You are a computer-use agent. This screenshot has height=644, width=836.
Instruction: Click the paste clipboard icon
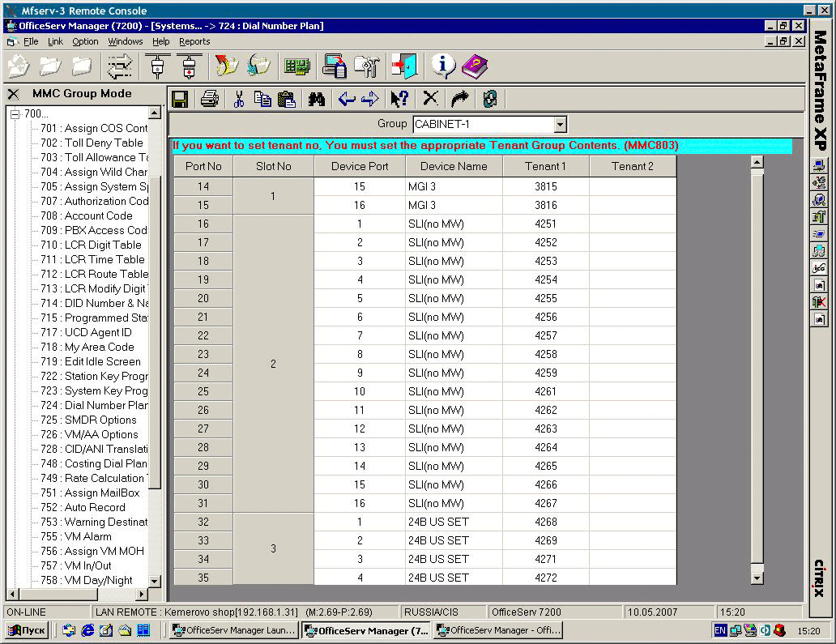coord(287,99)
